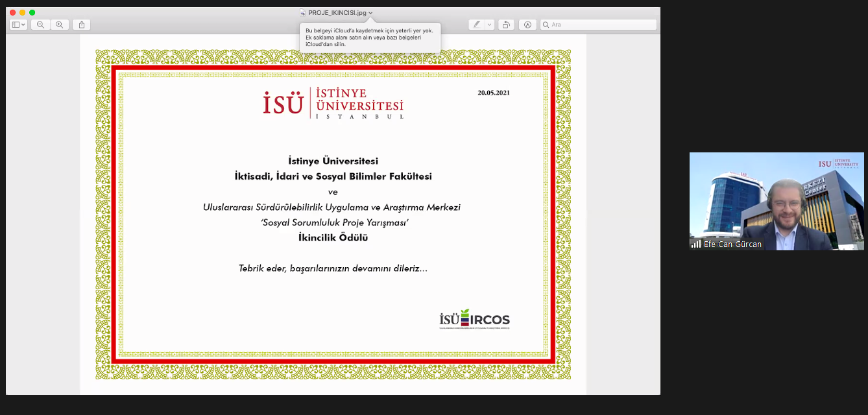Click the PROJE_IKINCISI.jpg file proxy icon
Viewport: 868px width, 415px height.
pos(302,12)
